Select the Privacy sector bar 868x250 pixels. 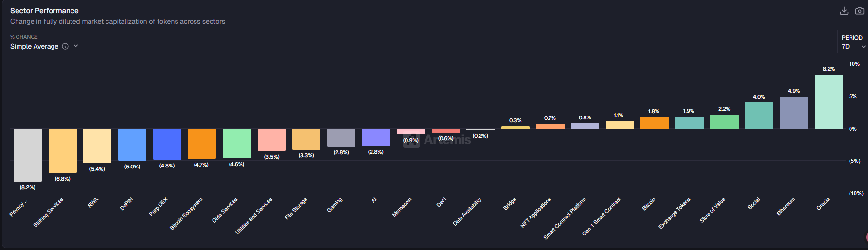[x=28, y=155]
